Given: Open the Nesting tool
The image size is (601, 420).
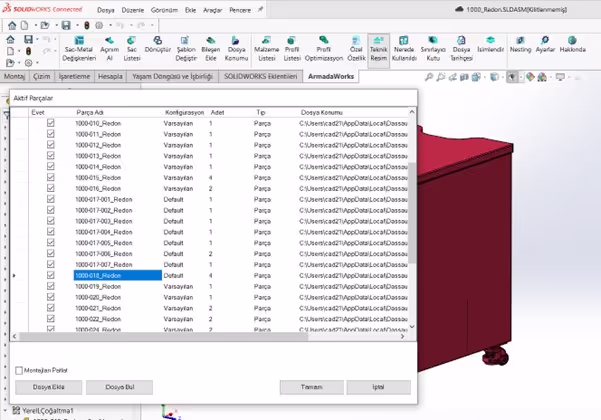Looking at the screenshot, I should (x=520, y=44).
